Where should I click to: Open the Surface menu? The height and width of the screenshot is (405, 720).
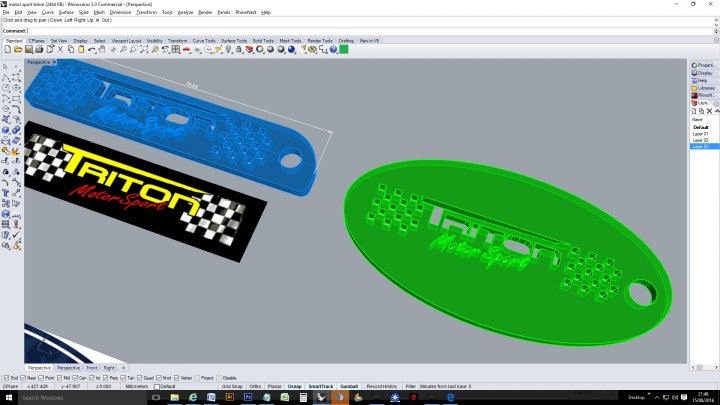point(66,12)
